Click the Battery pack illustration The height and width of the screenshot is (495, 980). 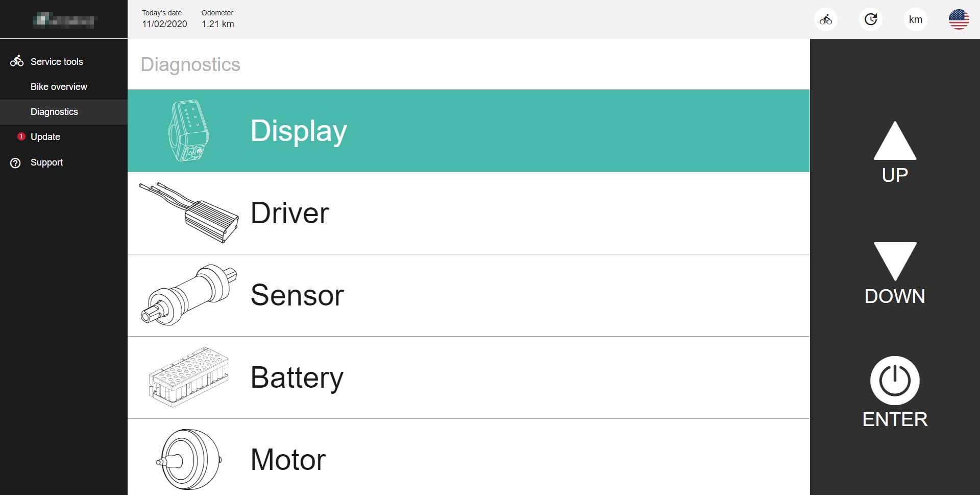coord(188,378)
